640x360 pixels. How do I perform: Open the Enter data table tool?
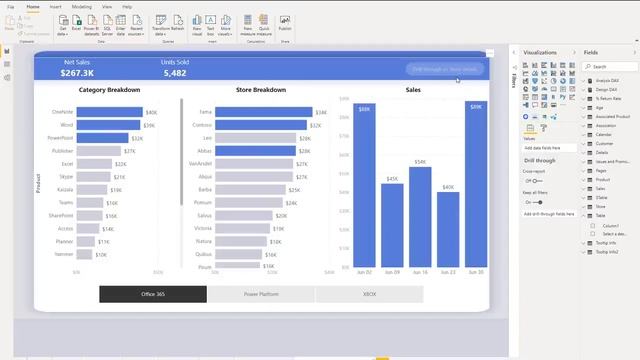pos(121,25)
